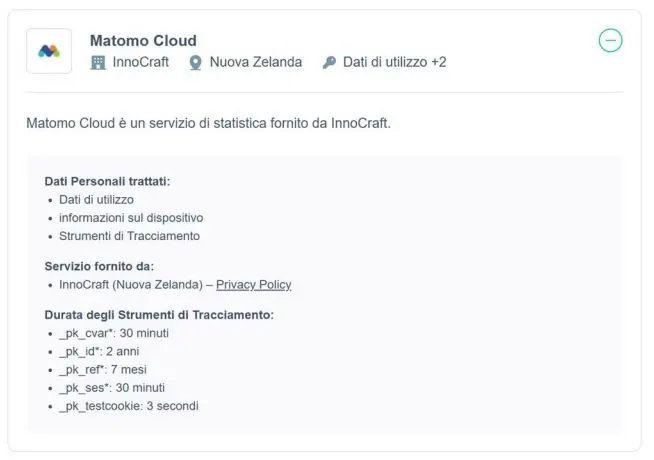Click the _pk_cvar* 30 minuti entry
Viewport: 654px width, 460px height.
click(113, 333)
